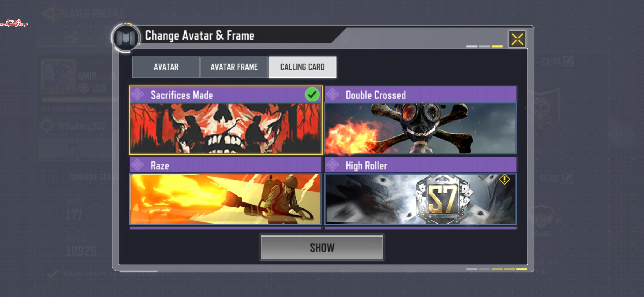The width and height of the screenshot is (644, 297).
Task: Click the High Roller title header
Action: (x=421, y=165)
